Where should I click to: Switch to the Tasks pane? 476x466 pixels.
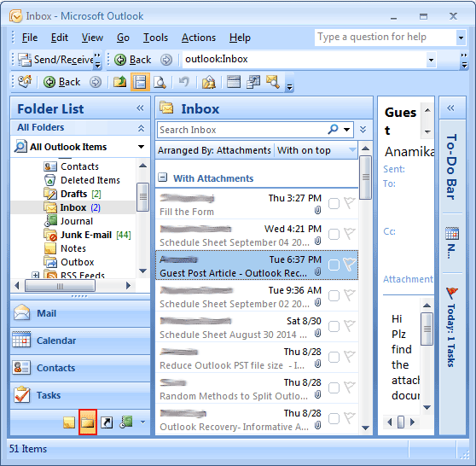(80, 395)
